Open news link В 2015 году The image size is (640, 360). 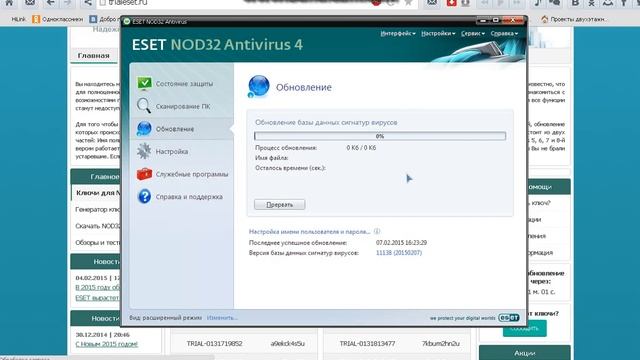98,287
